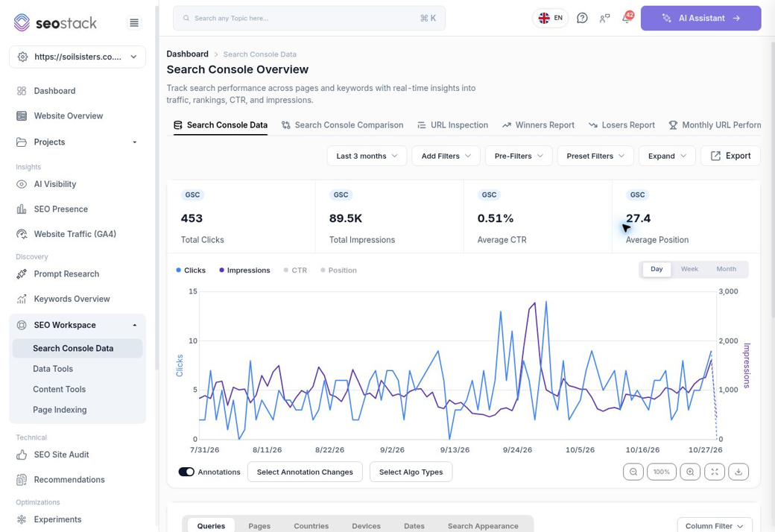Open Website Traffic (GA4)
The height and width of the screenshot is (532, 775).
point(75,234)
